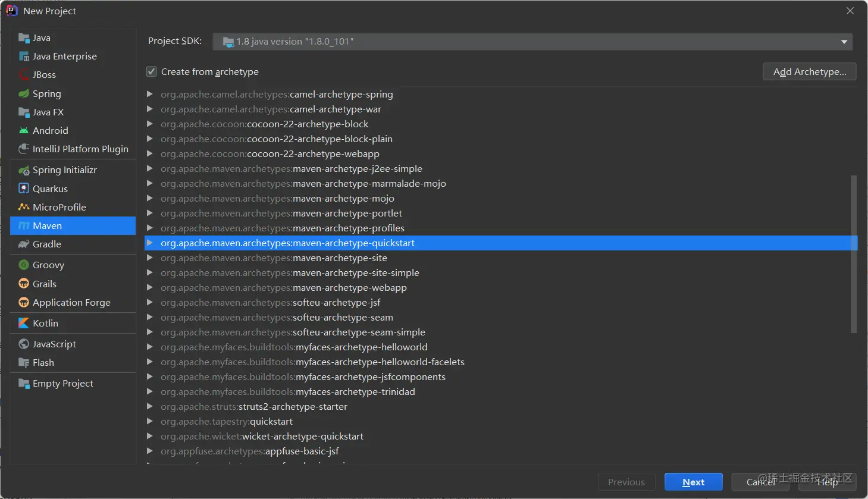The height and width of the screenshot is (499, 868).
Task: Click the Application Forge icon
Action: (x=24, y=303)
